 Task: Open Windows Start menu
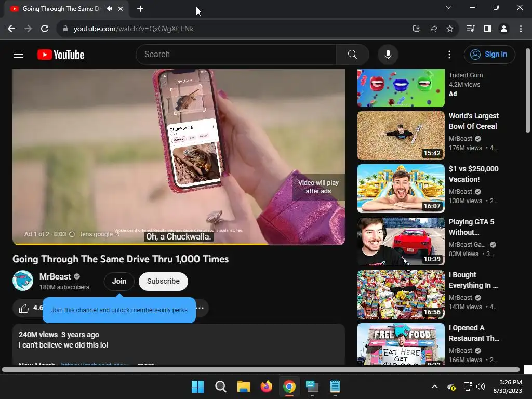[x=197, y=387]
